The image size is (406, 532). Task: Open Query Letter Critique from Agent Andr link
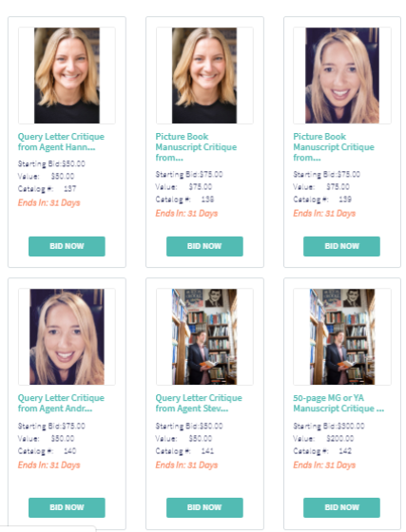(x=61, y=403)
